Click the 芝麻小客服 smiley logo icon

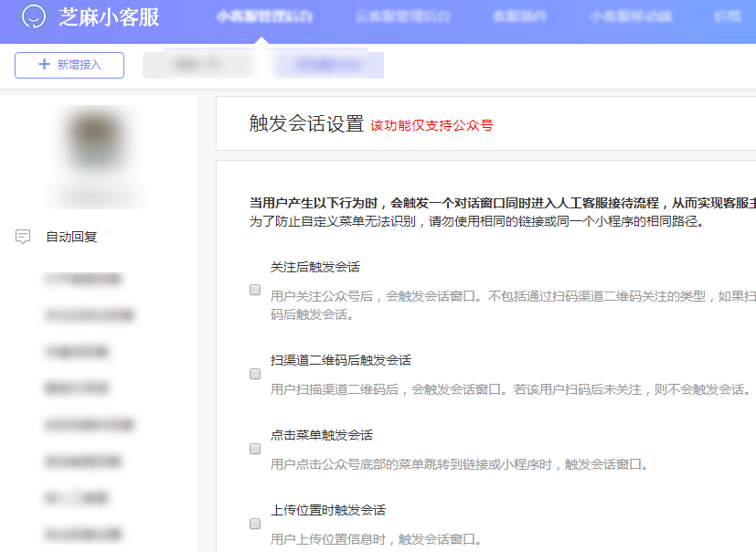coord(34,16)
